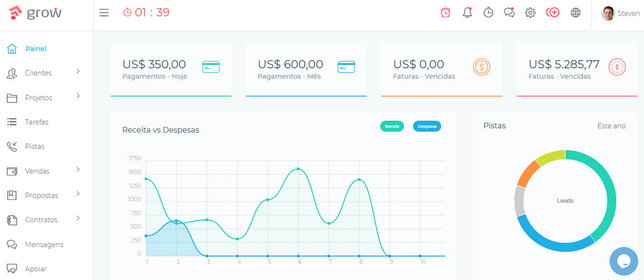This screenshot has width=644, height=280.
Task: Click Steven's profile avatar
Action: (607, 13)
